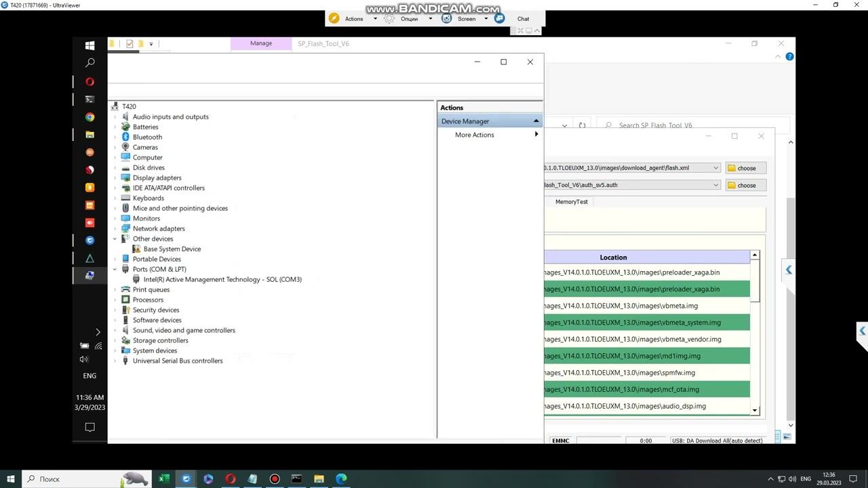Switch to the Manage ribbon tab

click(x=261, y=43)
